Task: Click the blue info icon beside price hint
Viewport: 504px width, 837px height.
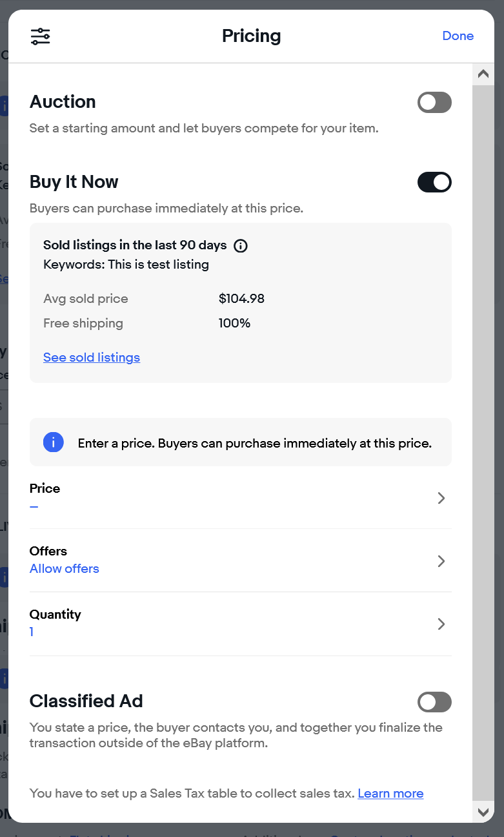Action: pyautogui.click(x=54, y=442)
